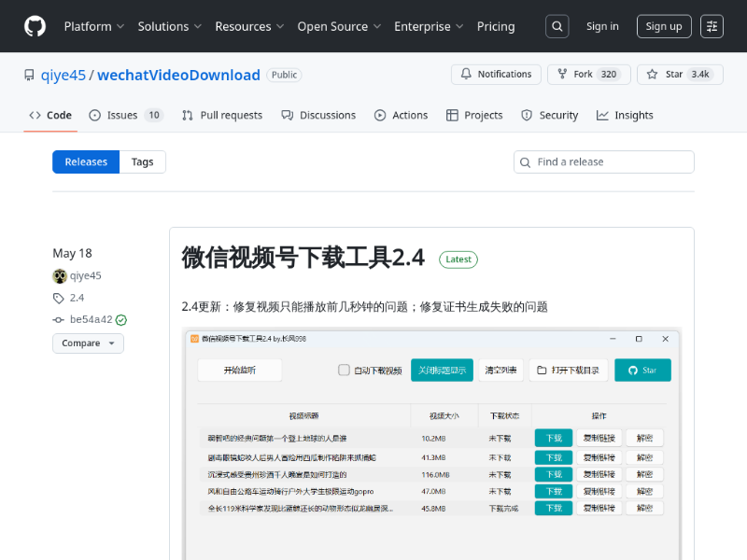Click the top-right header menu icon

point(712,26)
